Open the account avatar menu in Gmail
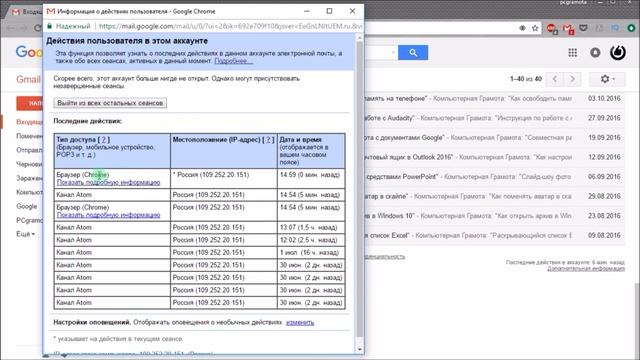This screenshot has height=360, width=640. [x=618, y=52]
